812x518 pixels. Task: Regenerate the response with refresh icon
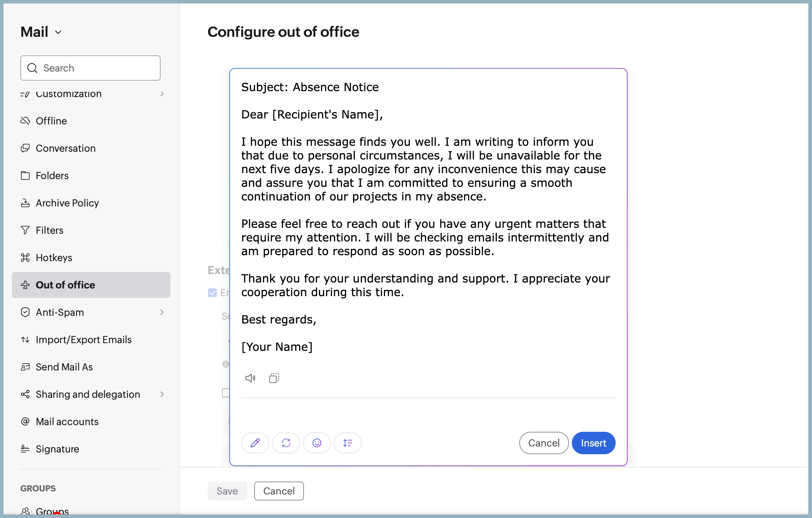tap(286, 443)
